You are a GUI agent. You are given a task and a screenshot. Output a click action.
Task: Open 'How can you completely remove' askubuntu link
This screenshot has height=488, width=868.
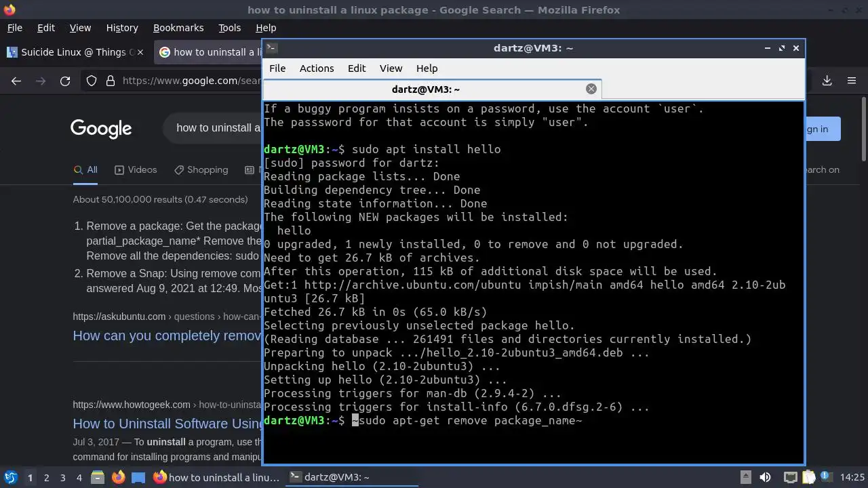click(x=167, y=335)
